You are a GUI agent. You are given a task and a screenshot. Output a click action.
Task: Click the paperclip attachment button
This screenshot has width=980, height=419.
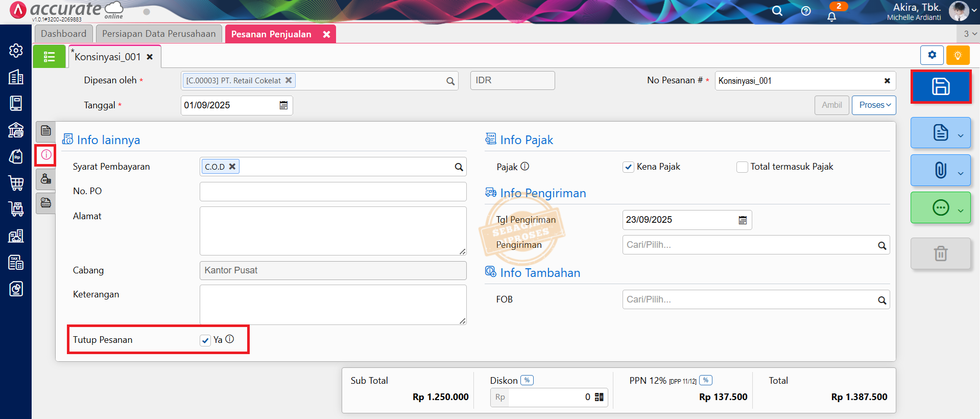pos(940,170)
